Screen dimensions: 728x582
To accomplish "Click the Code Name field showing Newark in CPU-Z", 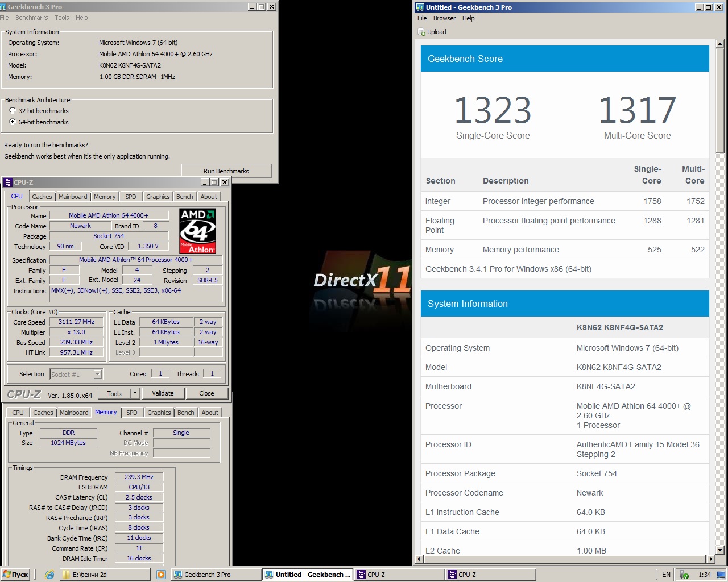I will (80, 226).
